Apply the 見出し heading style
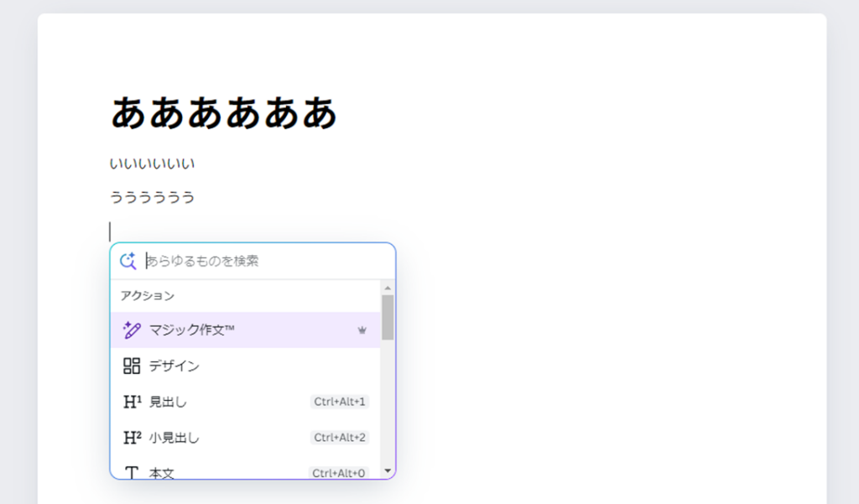This screenshot has height=504, width=859. click(x=168, y=402)
